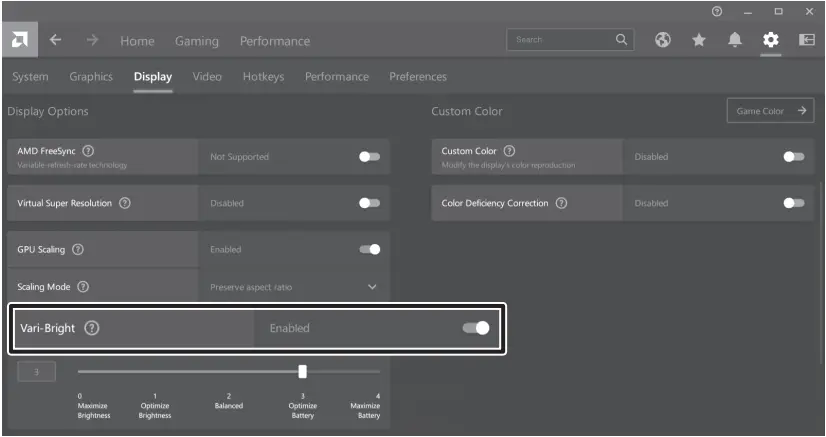Open settings gear icon
Screen dimensions: 826x437
click(x=770, y=40)
